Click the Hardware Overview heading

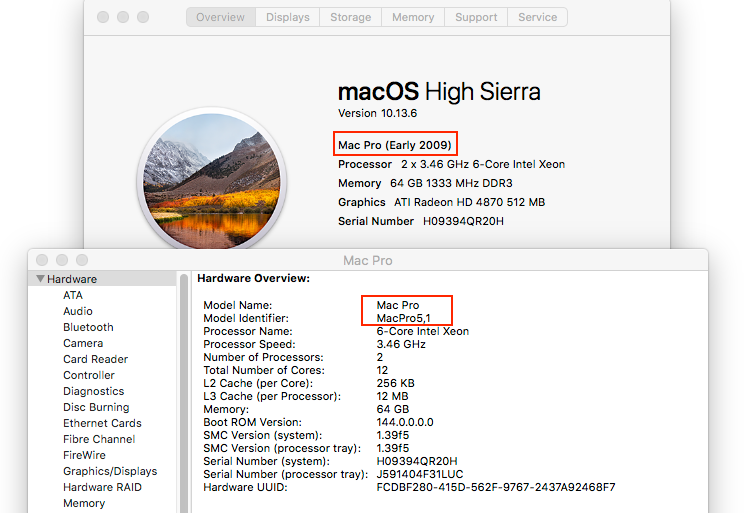pyautogui.click(x=254, y=279)
